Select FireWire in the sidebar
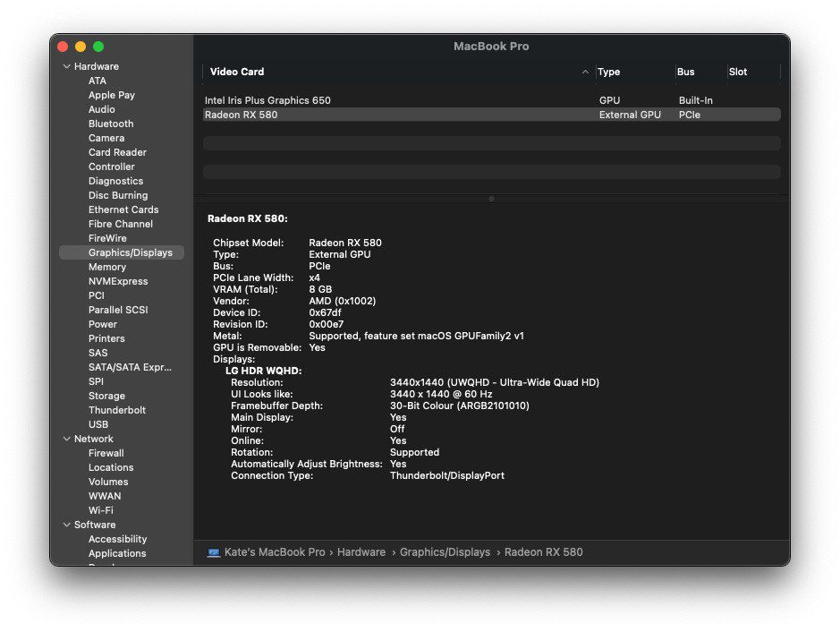The image size is (840, 632). (107, 238)
